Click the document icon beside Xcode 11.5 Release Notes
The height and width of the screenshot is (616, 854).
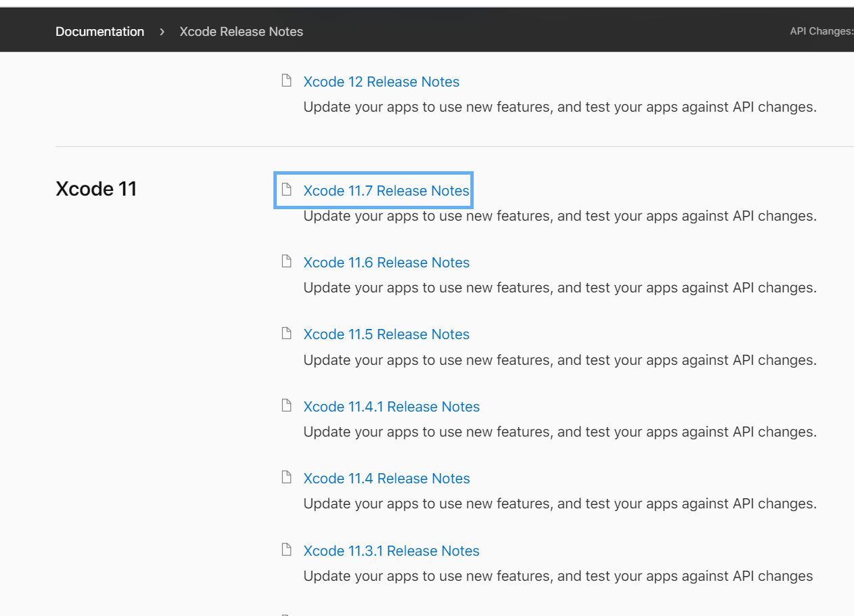coord(286,333)
